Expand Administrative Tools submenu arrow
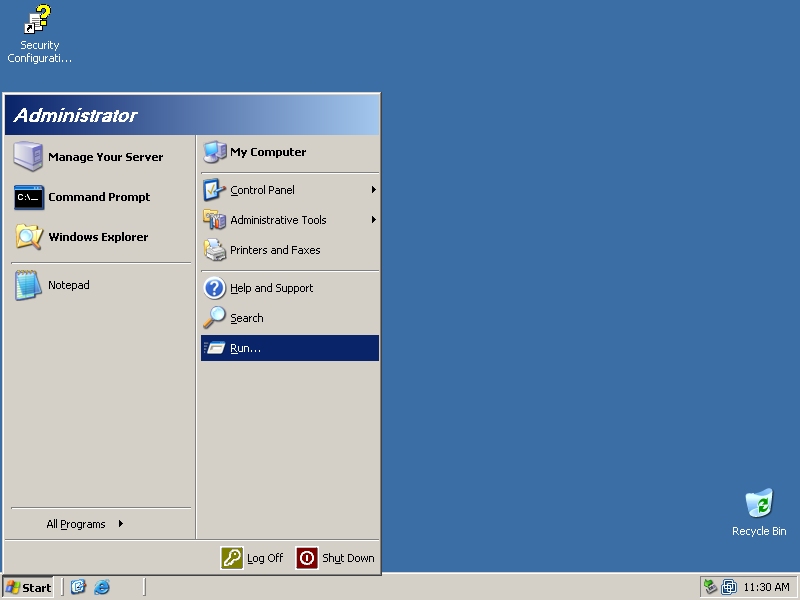Screen dimensions: 800x600 (373, 220)
